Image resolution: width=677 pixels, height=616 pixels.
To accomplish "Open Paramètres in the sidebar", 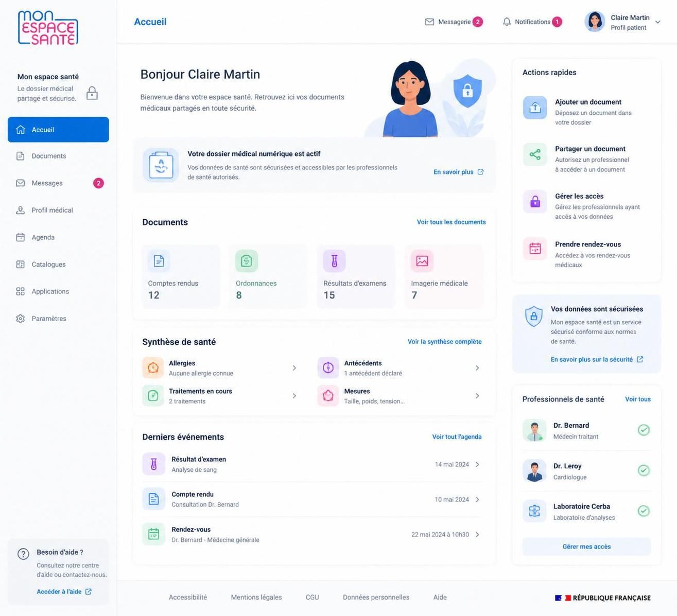I will click(x=58, y=319).
